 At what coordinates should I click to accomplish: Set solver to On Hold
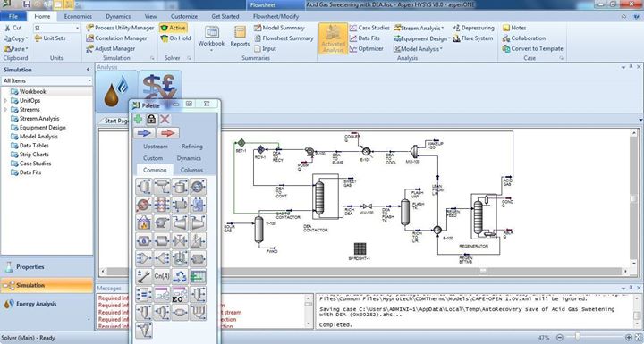point(176,38)
